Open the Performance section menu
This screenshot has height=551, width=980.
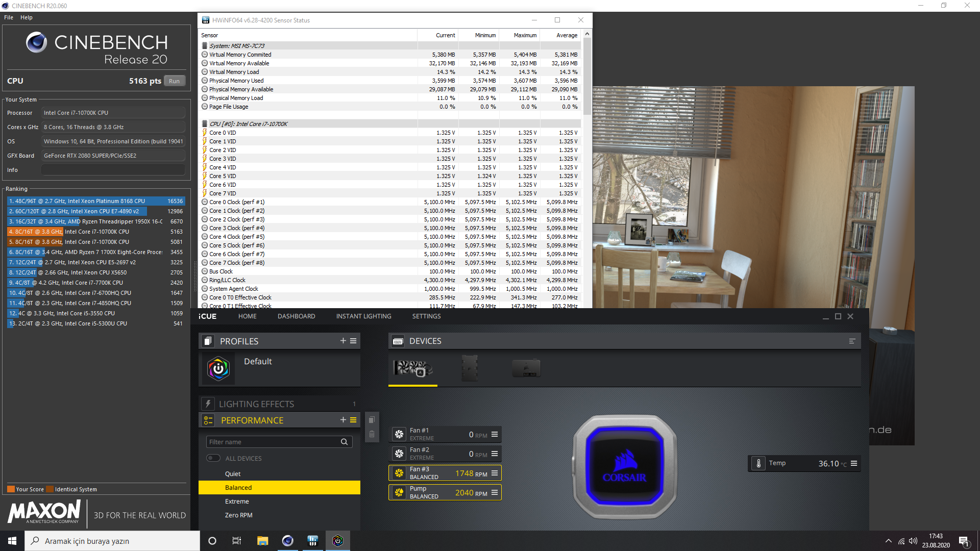coord(353,420)
